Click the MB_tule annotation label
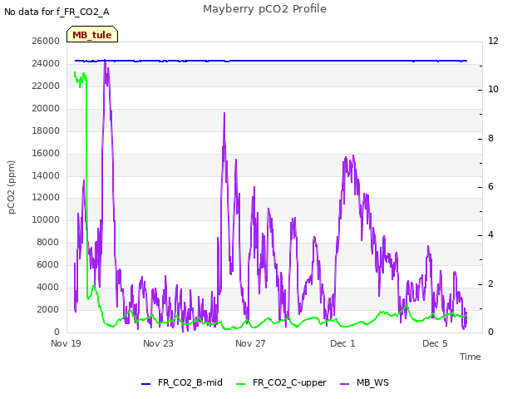This screenshot has width=532, height=399. pos(92,35)
